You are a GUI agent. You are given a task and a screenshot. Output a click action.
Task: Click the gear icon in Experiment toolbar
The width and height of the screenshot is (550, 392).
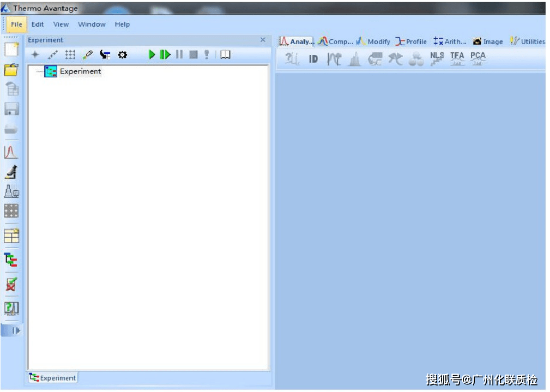[x=123, y=55]
